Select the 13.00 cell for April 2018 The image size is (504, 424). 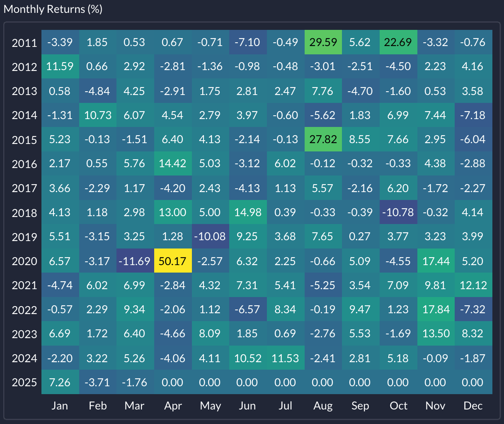(172, 212)
